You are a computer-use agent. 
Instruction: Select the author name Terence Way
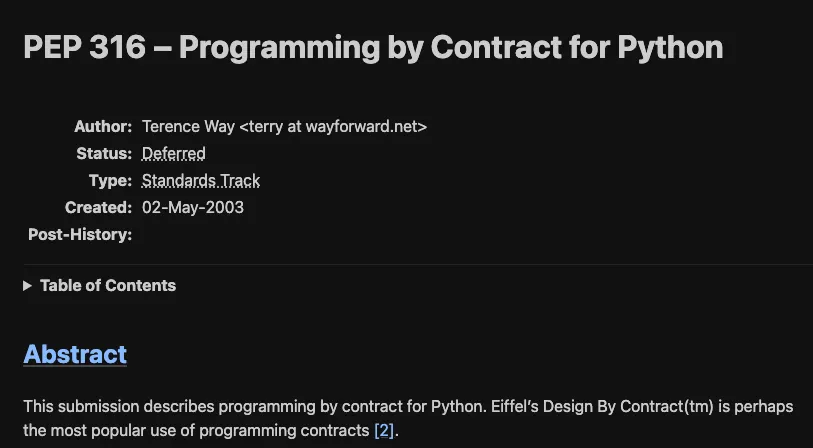click(188, 127)
